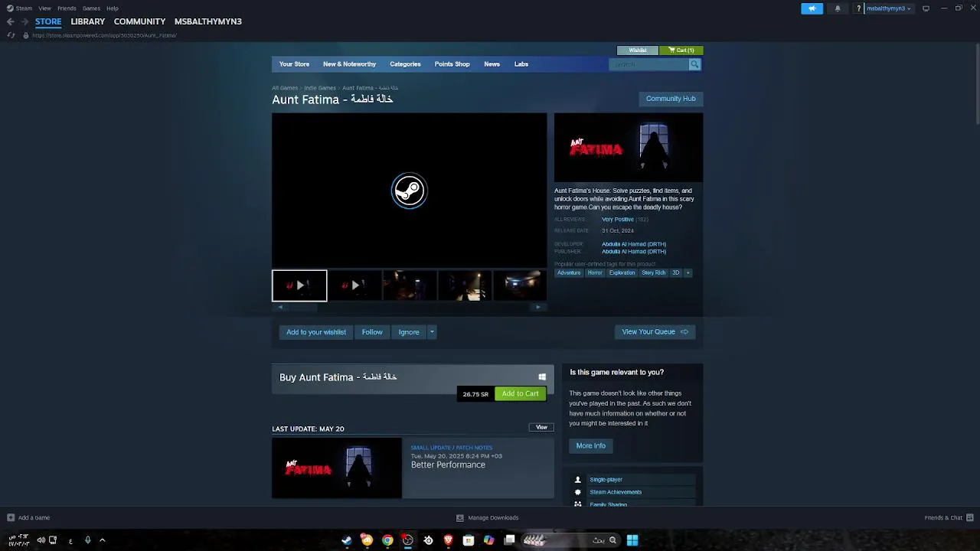The image size is (980, 551).
Task: Open Big Picture display icon
Action: [x=926, y=8]
